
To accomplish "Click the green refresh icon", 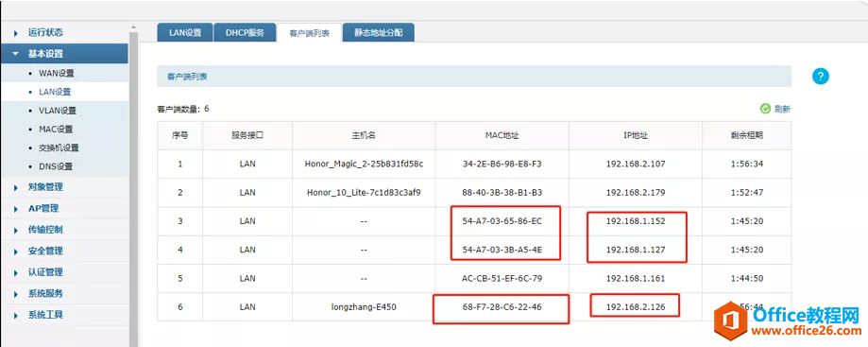I will pos(766,109).
